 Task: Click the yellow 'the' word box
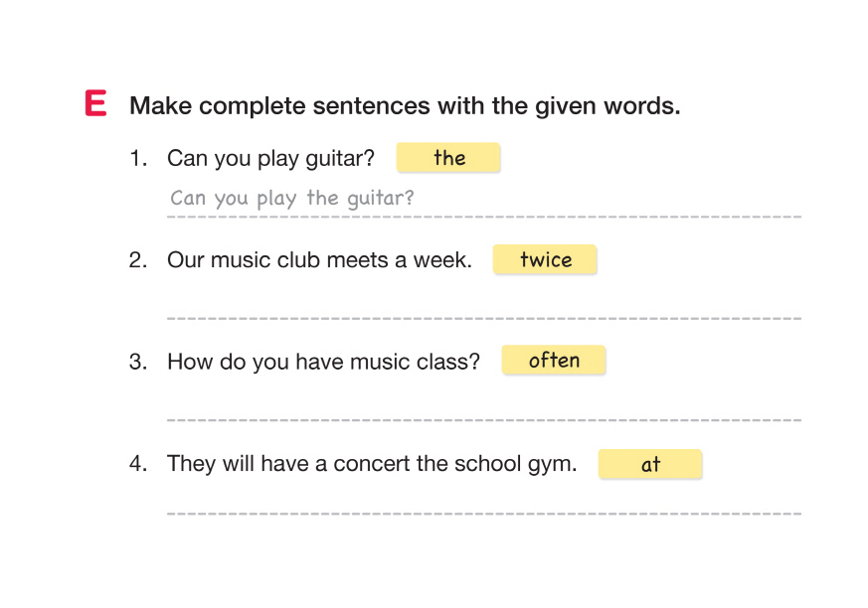(x=448, y=158)
